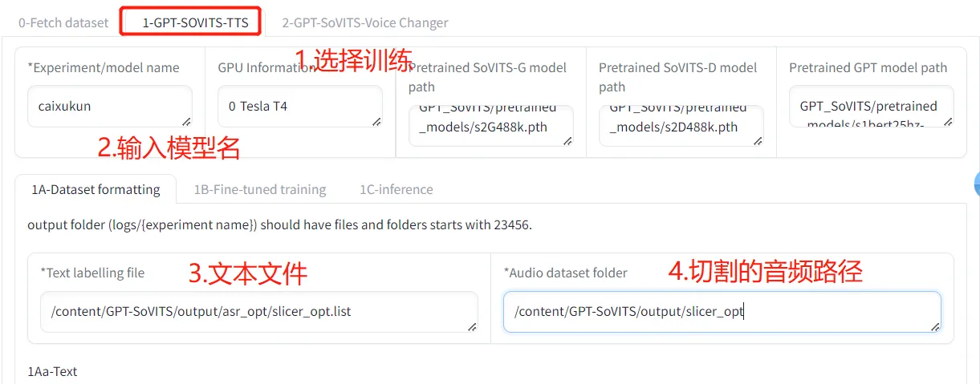Grab resize handle of Experiment/model name box
This screenshot has height=384, width=980.
tap(186, 121)
